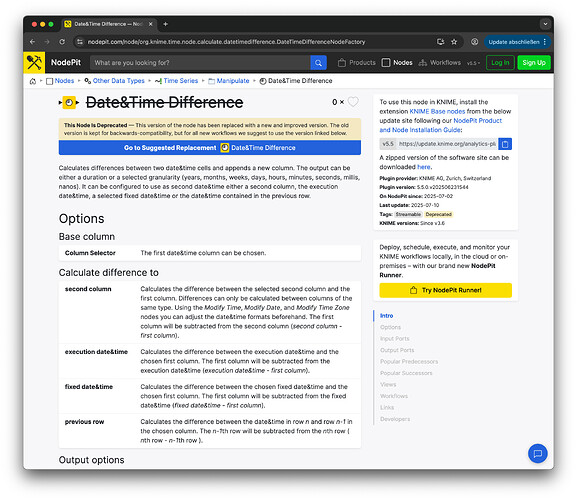Toggle the heart favorite for this node
The height and width of the screenshot is (500, 576).
click(353, 102)
